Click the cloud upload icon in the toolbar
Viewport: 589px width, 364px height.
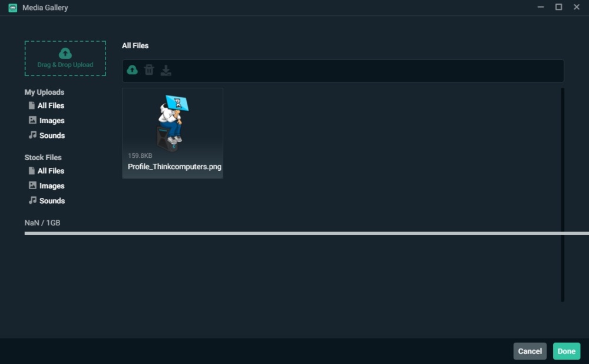(x=132, y=70)
